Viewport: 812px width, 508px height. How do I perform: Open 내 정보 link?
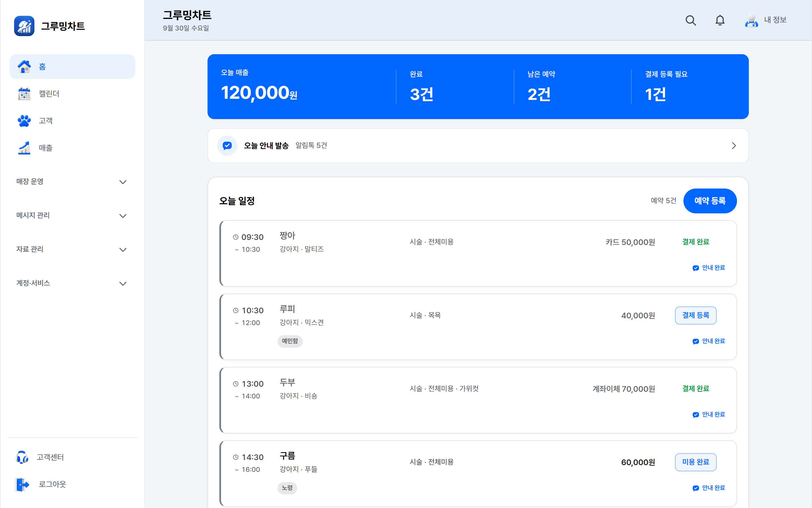click(x=775, y=20)
